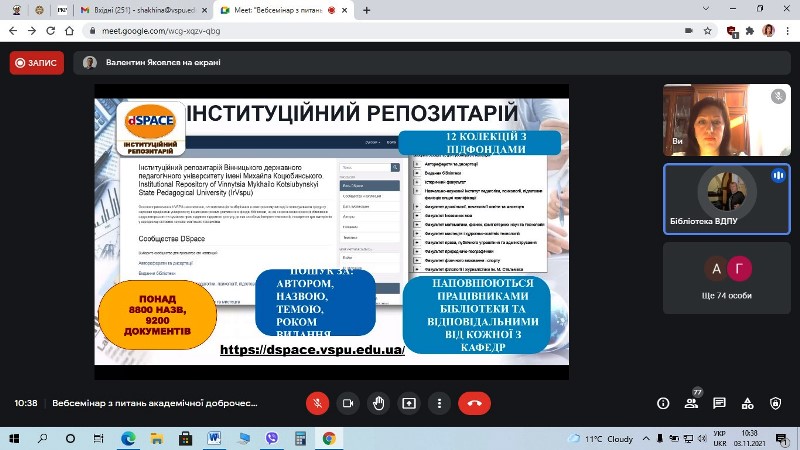The image size is (800, 450).
Task: Switch to the Gmail Вхідні tab
Action: point(145,10)
